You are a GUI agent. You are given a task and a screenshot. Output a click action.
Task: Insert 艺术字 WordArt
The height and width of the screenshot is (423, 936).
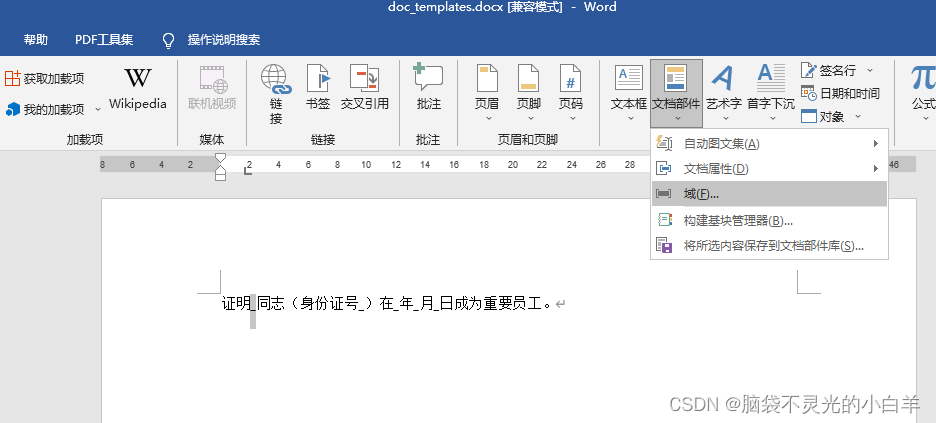723,93
